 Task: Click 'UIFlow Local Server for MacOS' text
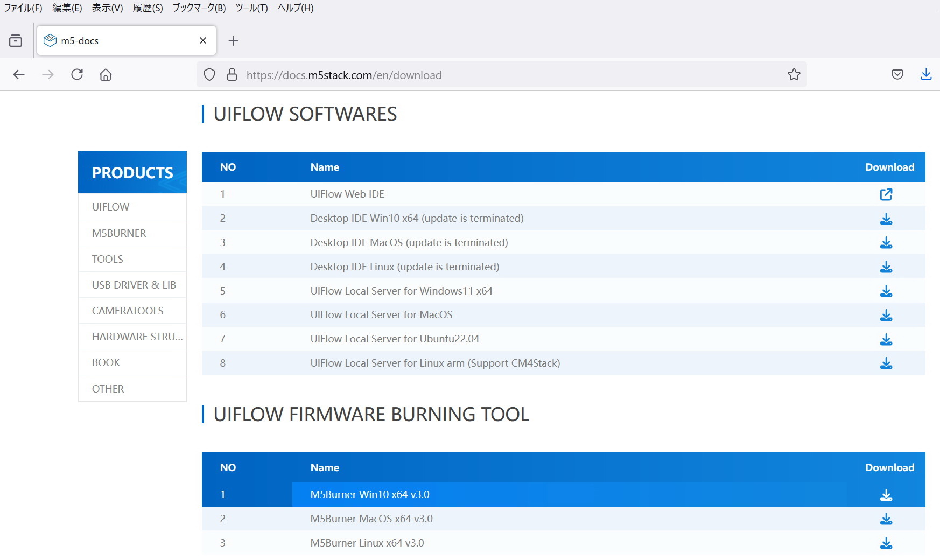(381, 314)
